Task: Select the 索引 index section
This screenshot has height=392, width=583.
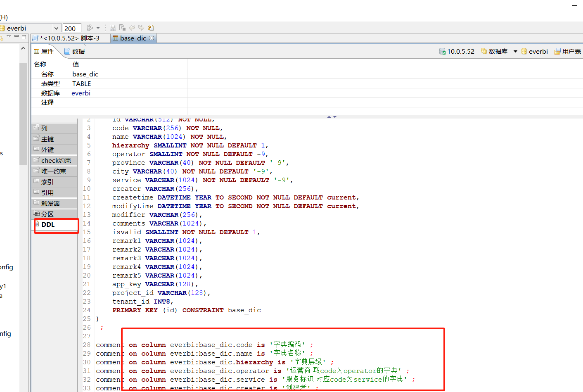Action: click(x=55, y=182)
